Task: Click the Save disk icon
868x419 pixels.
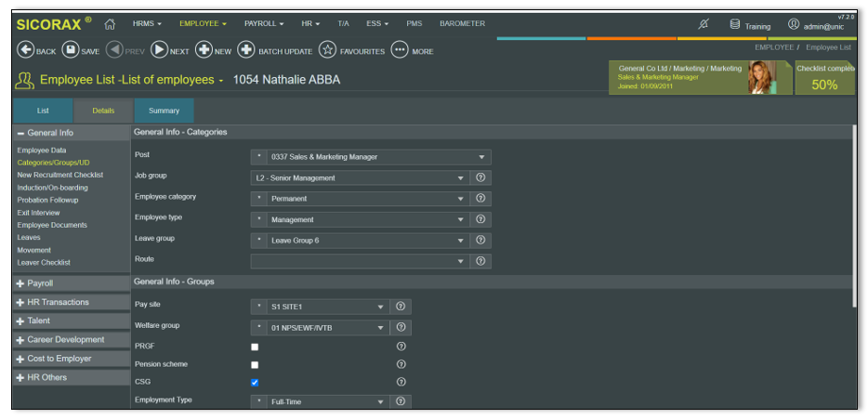Action: coord(70,51)
